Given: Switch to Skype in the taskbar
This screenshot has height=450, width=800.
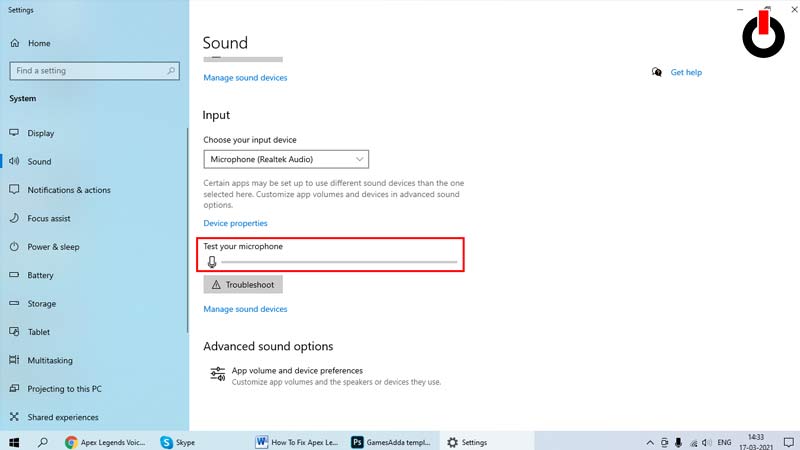Looking at the screenshot, I should (x=178, y=442).
